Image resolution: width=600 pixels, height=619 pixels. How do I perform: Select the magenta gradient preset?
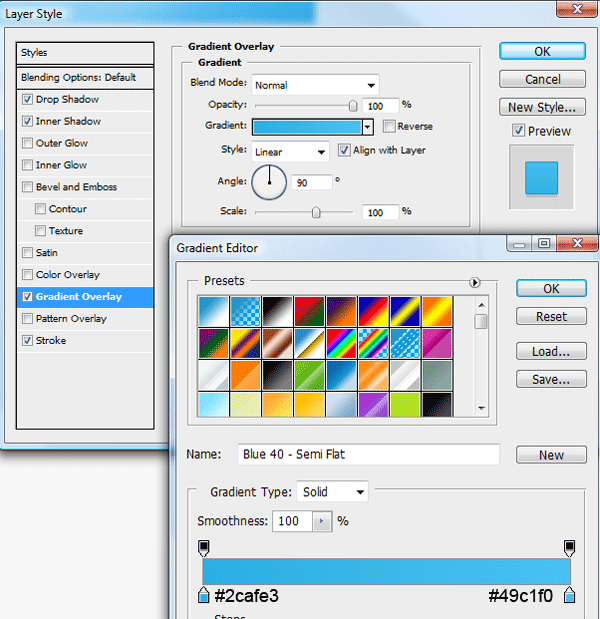(x=437, y=343)
